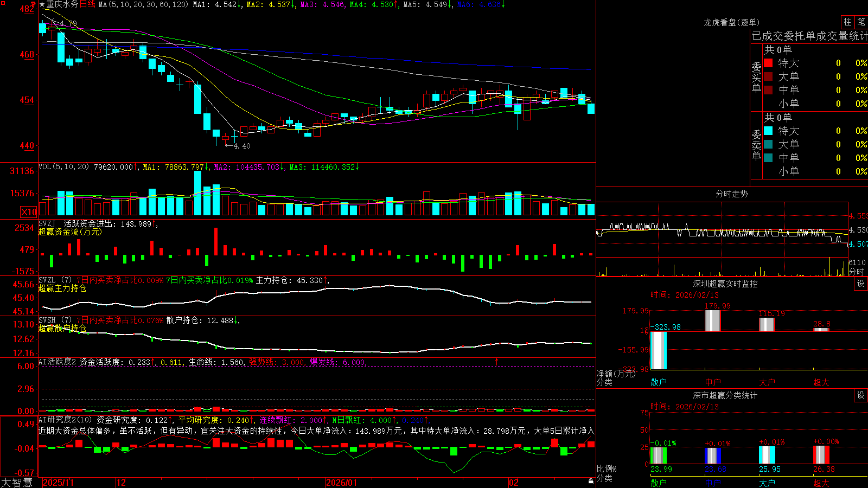The width and height of the screenshot is (868, 488).
Task: Open settings (设) for 深圳超赢实时监控
Action: pyautogui.click(x=861, y=284)
